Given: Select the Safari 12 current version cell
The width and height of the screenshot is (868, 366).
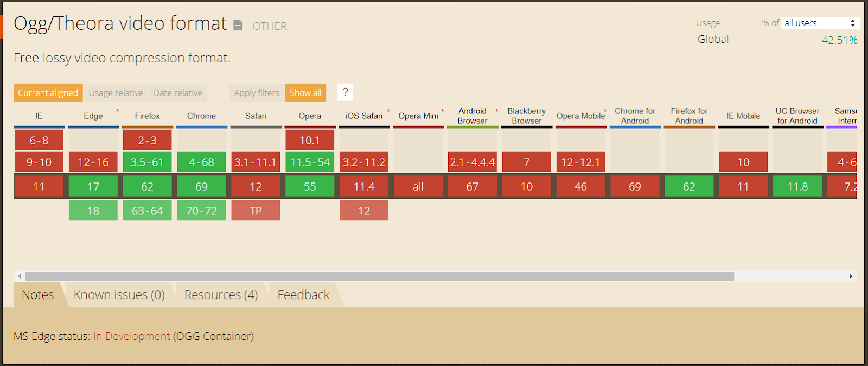Looking at the screenshot, I should (256, 186).
